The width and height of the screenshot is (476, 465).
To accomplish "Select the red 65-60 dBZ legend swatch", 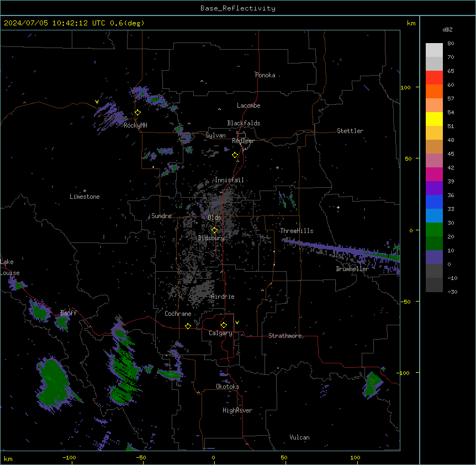I will (434, 77).
